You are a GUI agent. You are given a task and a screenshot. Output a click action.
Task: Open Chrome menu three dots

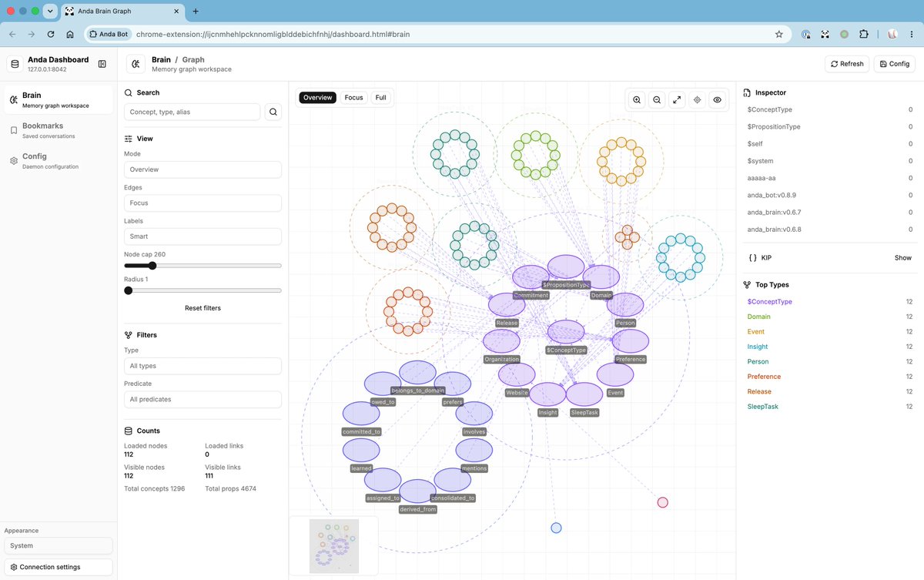(x=912, y=34)
